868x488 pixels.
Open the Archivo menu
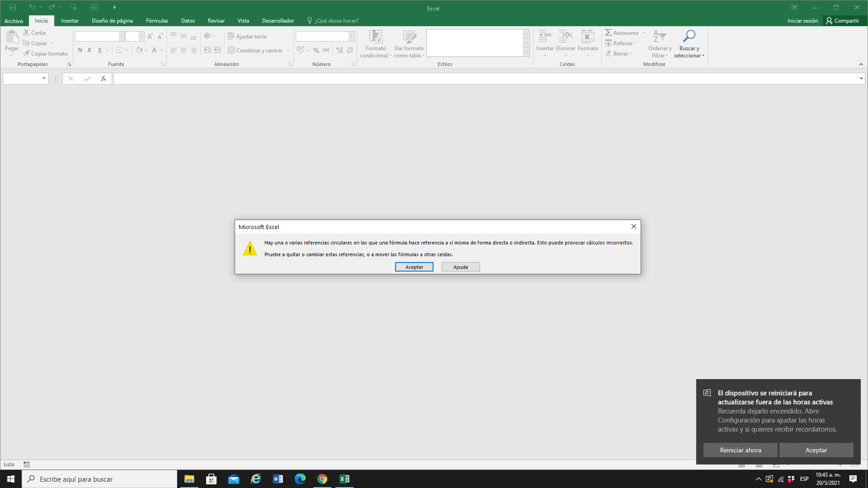pyautogui.click(x=14, y=21)
